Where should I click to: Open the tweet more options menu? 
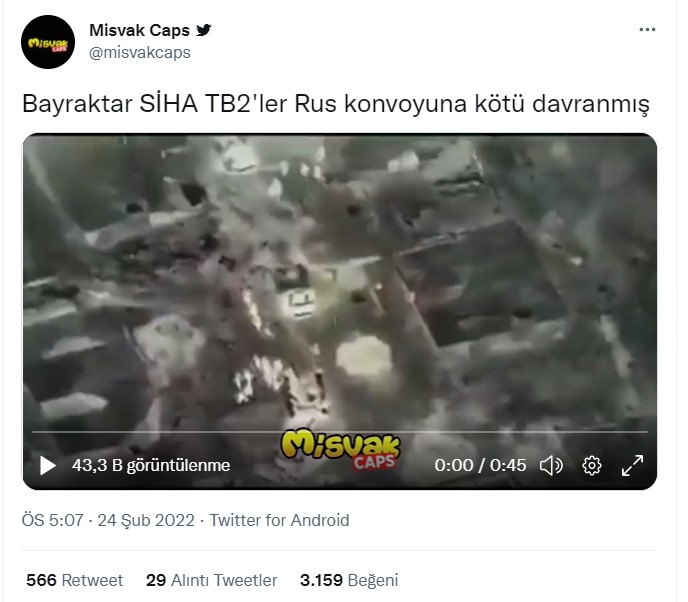coord(647,30)
